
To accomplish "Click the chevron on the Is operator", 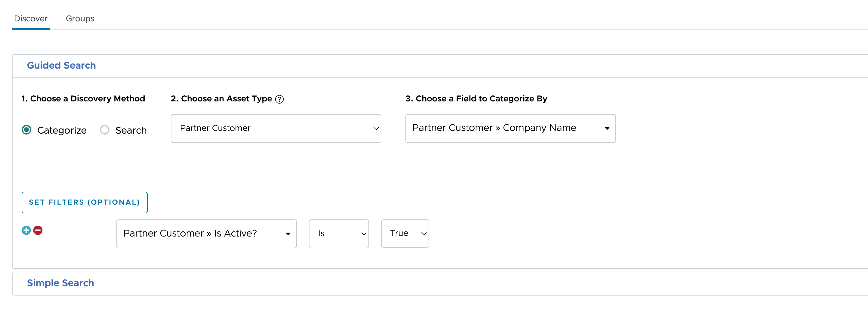I will pyautogui.click(x=364, y=234).
